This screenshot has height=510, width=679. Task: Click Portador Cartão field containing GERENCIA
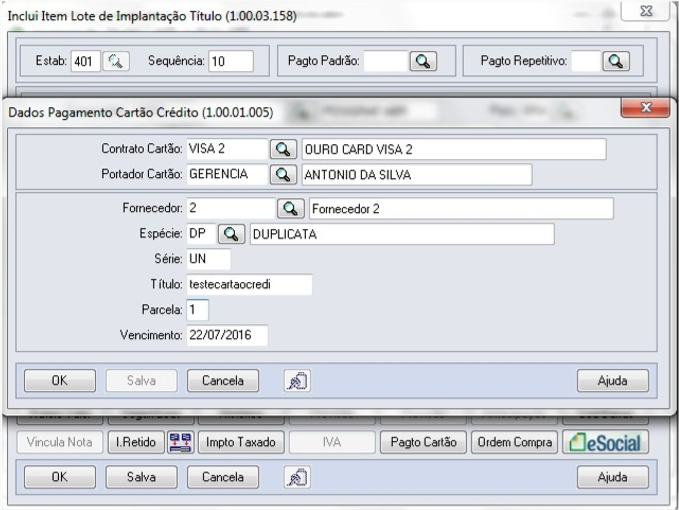(x=227, y=174)
